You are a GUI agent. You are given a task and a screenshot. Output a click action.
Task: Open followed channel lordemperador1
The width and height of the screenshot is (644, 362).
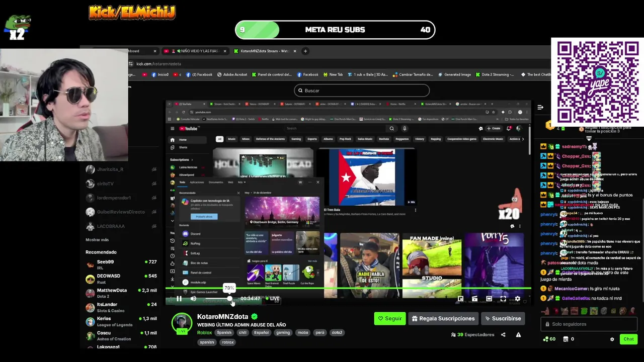[121, 198]
